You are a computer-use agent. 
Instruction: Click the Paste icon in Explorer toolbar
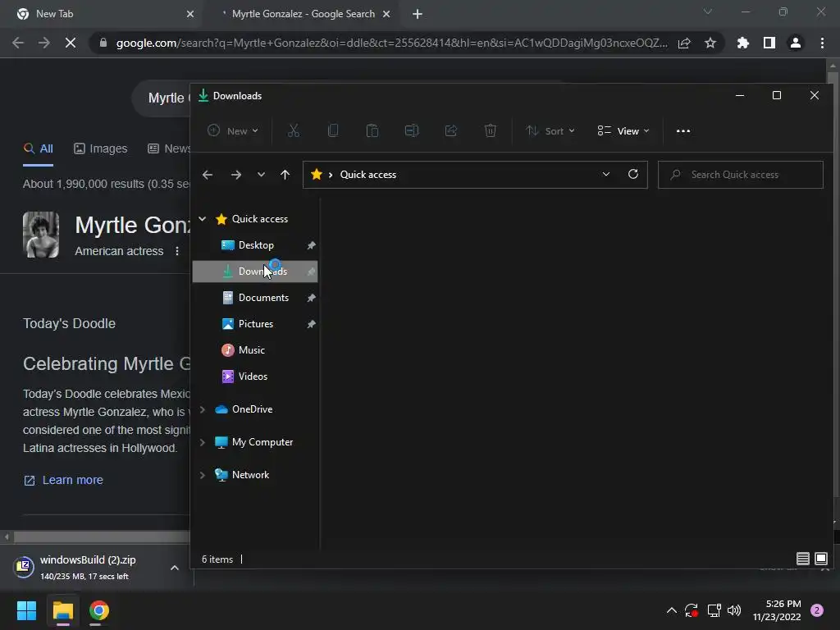[372, 130]
